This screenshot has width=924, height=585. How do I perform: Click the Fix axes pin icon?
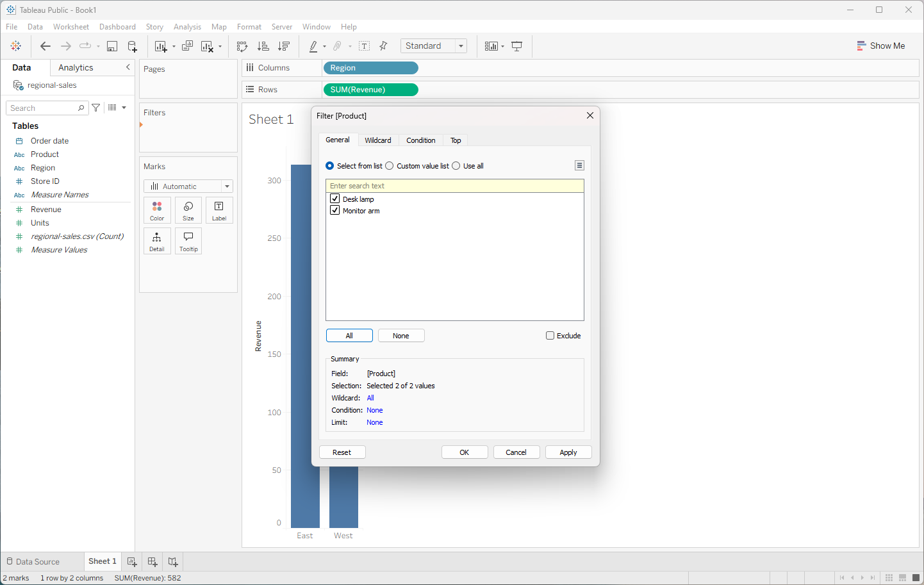click(x=383, y=46)
